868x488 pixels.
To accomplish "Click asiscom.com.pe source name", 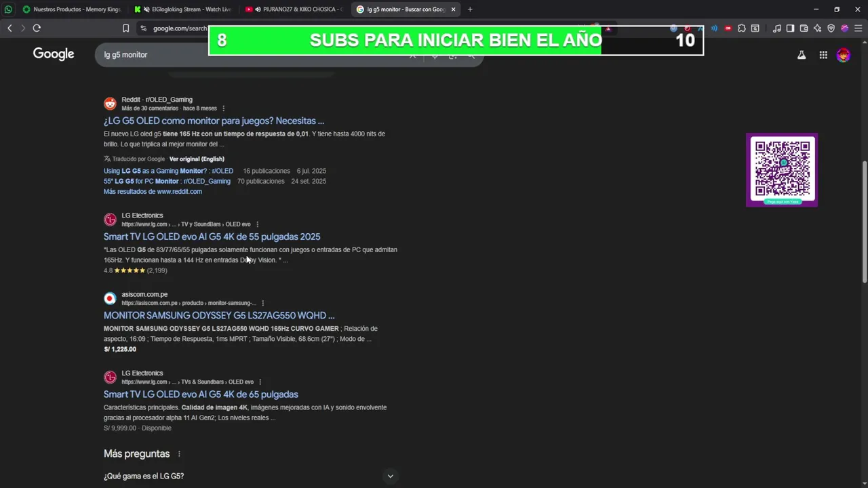I will (x=144, y=295).
